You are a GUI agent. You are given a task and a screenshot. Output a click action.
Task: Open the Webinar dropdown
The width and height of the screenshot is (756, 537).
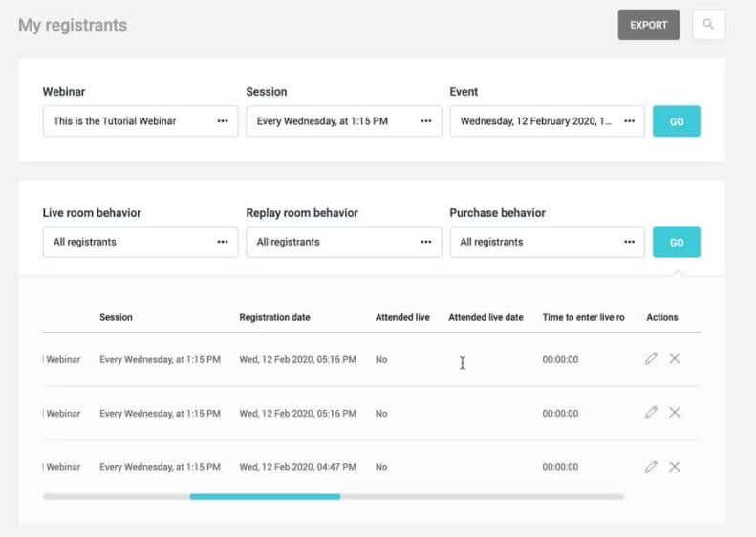(x=140, y=121)
